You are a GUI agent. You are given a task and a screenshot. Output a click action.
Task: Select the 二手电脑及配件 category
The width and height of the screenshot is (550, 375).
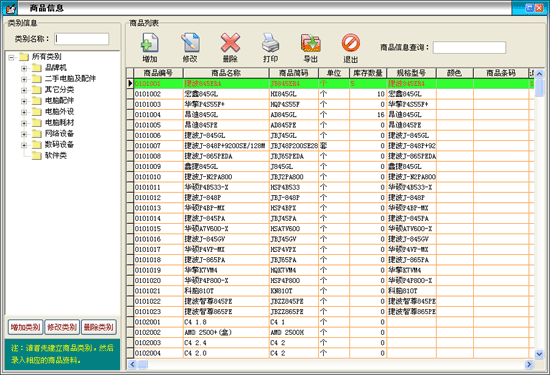point(70,79)
